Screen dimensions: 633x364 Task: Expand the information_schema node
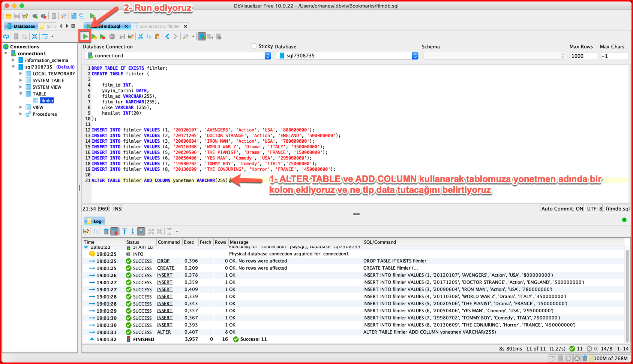pyautogui.click(x=13, y=60)
